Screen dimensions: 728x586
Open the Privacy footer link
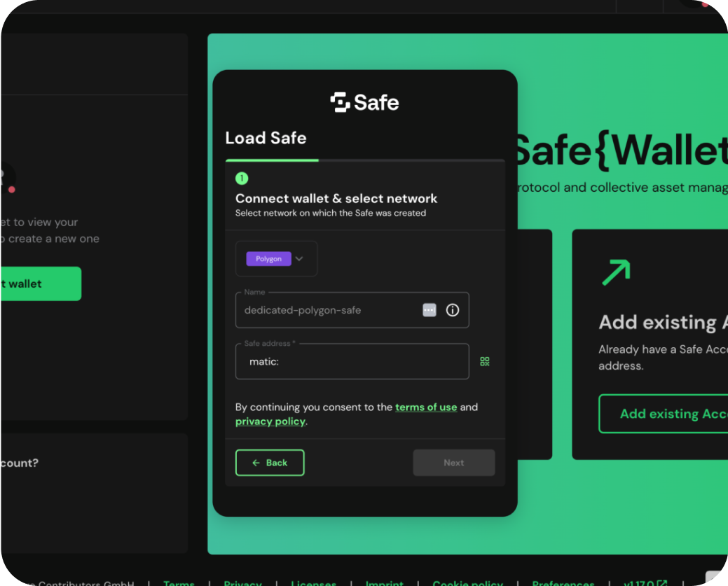point(242,582)
